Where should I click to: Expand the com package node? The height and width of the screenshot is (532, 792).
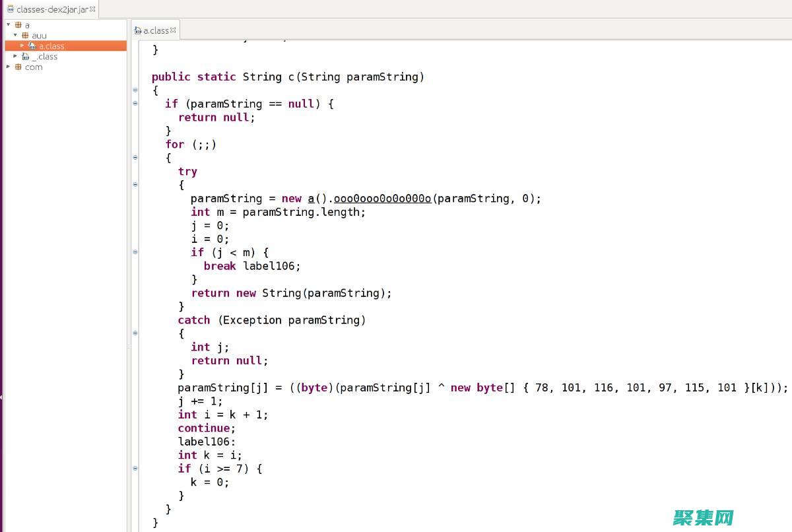(9, 67)
